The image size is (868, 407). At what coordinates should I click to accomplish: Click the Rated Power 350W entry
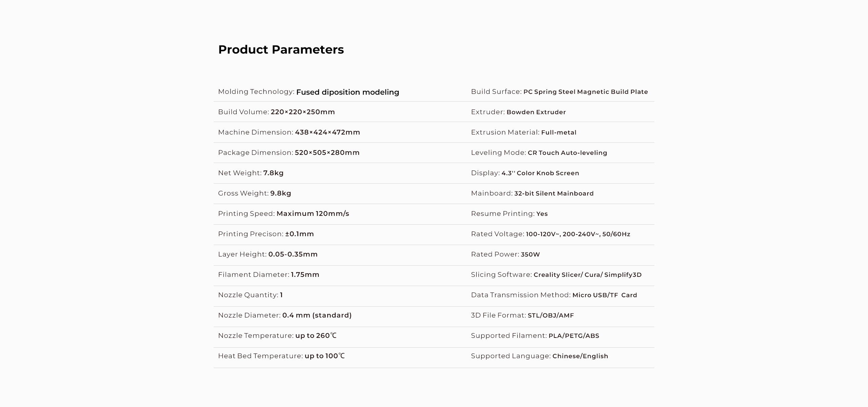[505, 255]
